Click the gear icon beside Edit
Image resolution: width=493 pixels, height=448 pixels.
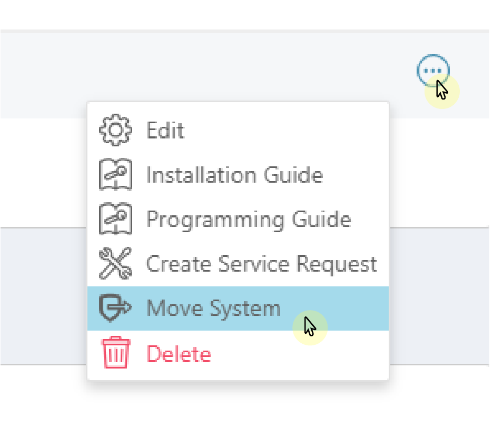coord(114,130)
